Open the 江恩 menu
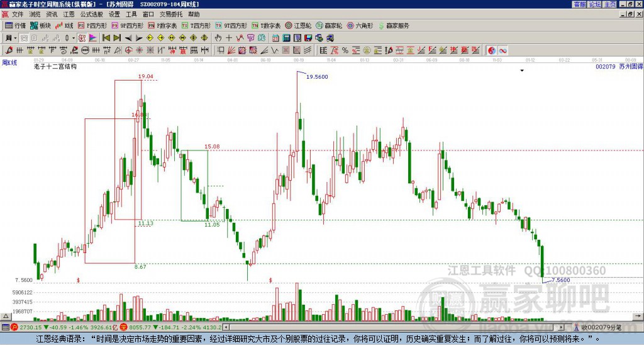The image size is (644, 345). coord(69,14)
